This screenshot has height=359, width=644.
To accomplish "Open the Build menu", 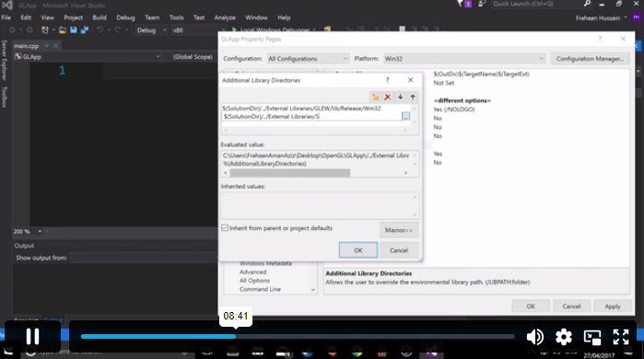I will (100, 17).
